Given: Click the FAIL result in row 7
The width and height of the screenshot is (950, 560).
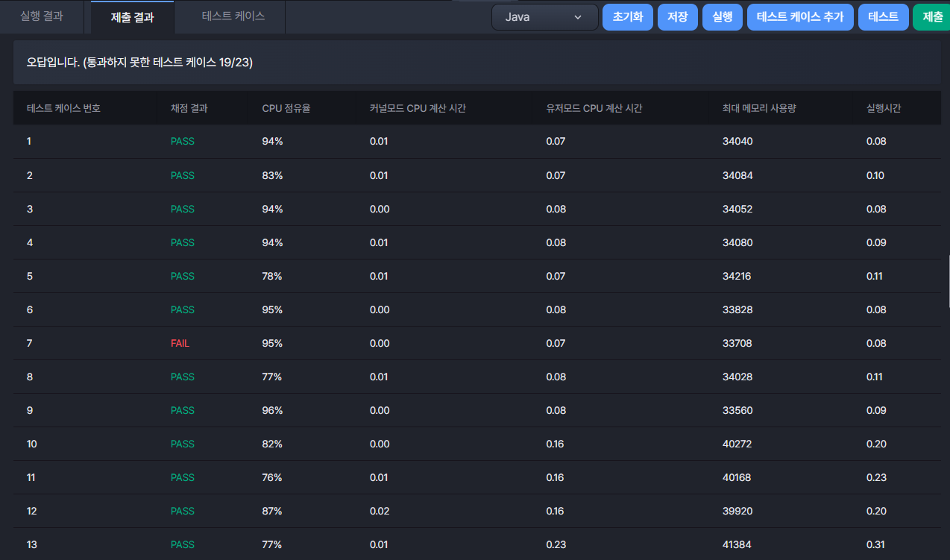Looking at the screenshot, I should [x=180, y=343].
